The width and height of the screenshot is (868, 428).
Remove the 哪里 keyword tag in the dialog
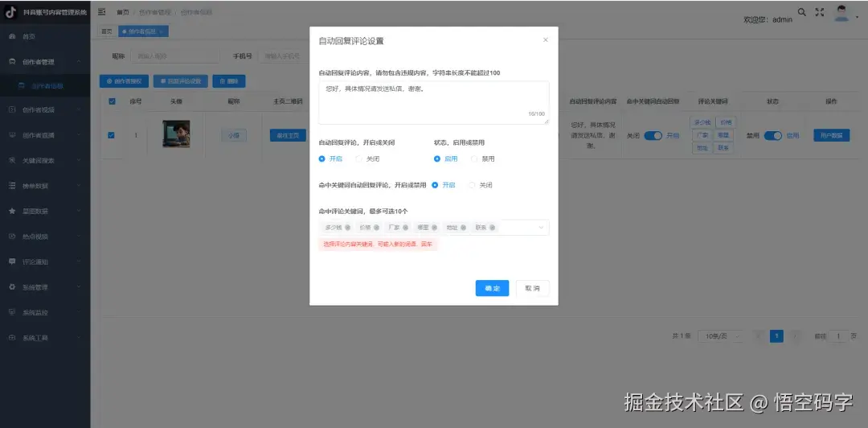(435, 228)
